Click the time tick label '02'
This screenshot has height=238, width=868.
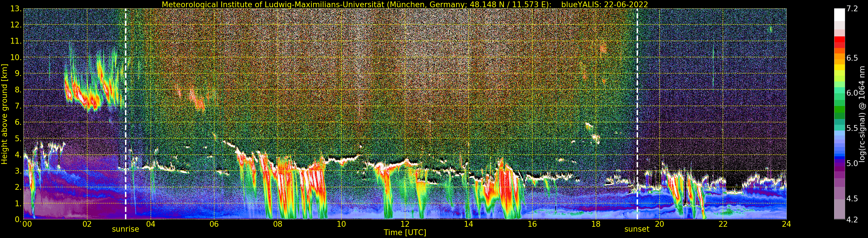[x=87, y=224]
